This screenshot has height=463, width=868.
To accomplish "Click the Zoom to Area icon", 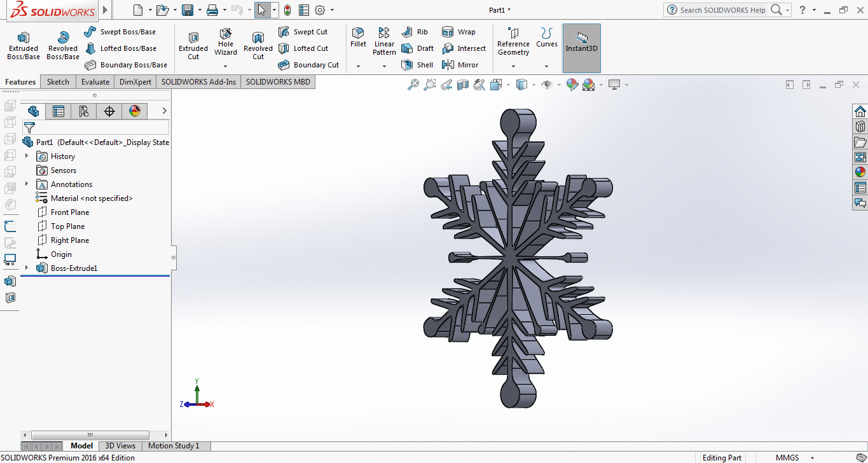I will pos(430,85).
